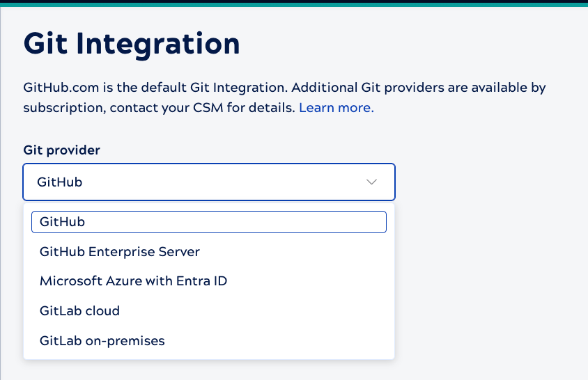Click the Git provider combo box

(209, 182)
